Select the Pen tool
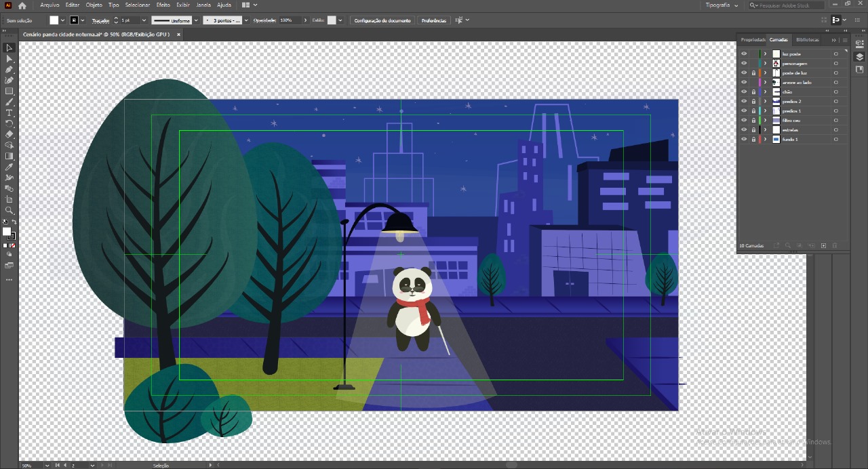The image size is (868, 469). 9,70
